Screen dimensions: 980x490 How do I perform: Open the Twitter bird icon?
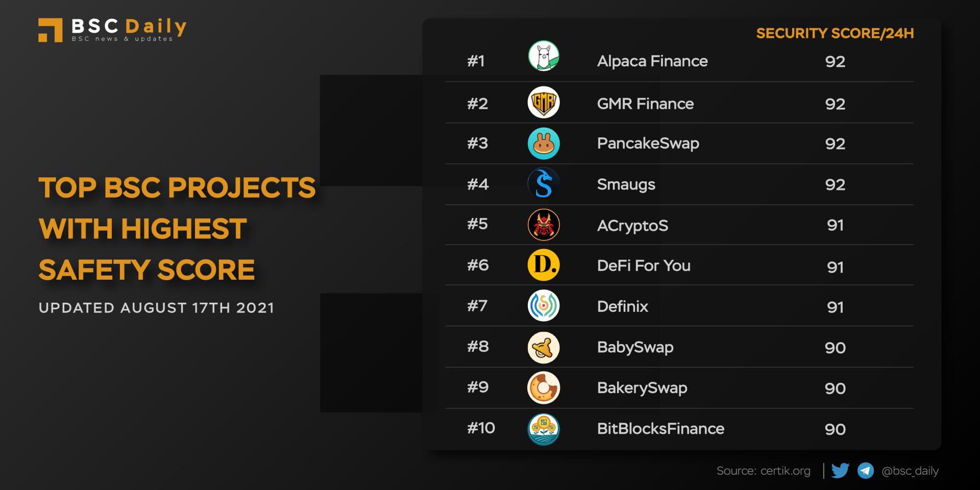[840, 471]
